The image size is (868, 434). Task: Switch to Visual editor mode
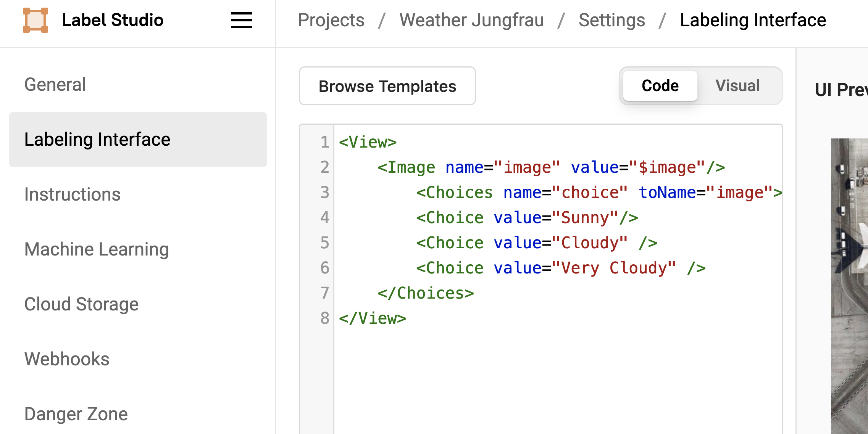point(737,86)
